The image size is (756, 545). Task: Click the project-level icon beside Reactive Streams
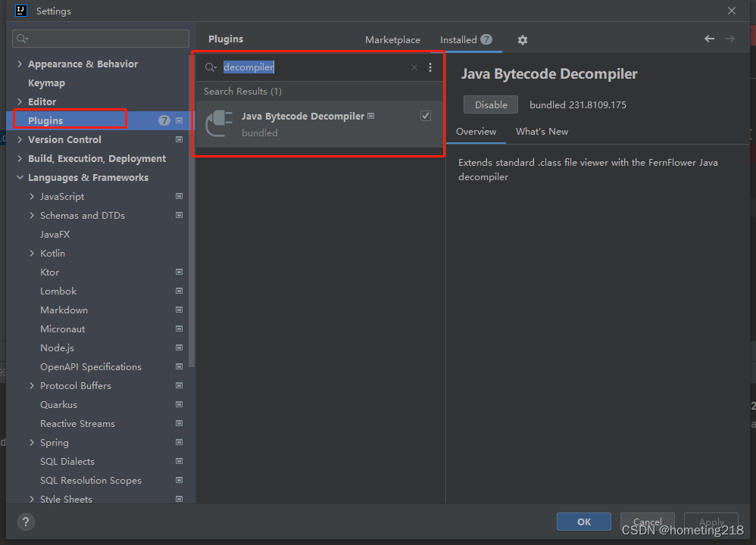tap(179, 424)
